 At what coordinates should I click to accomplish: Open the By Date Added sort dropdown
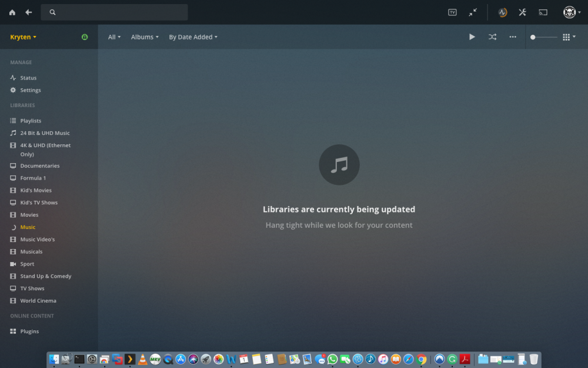pos(193,37)
